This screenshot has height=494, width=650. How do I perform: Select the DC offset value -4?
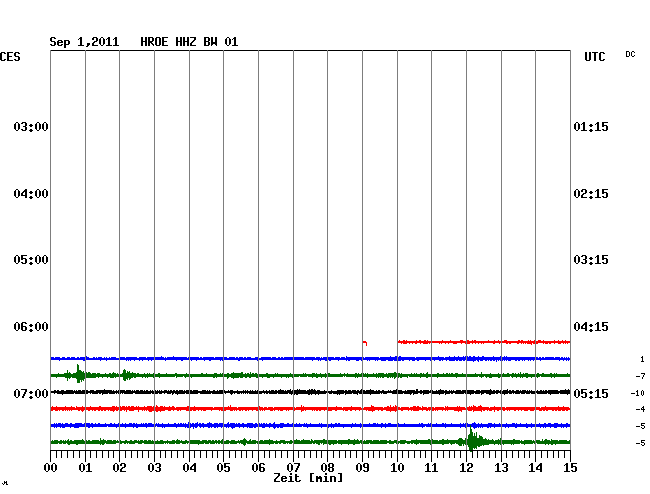coord(640,409)
